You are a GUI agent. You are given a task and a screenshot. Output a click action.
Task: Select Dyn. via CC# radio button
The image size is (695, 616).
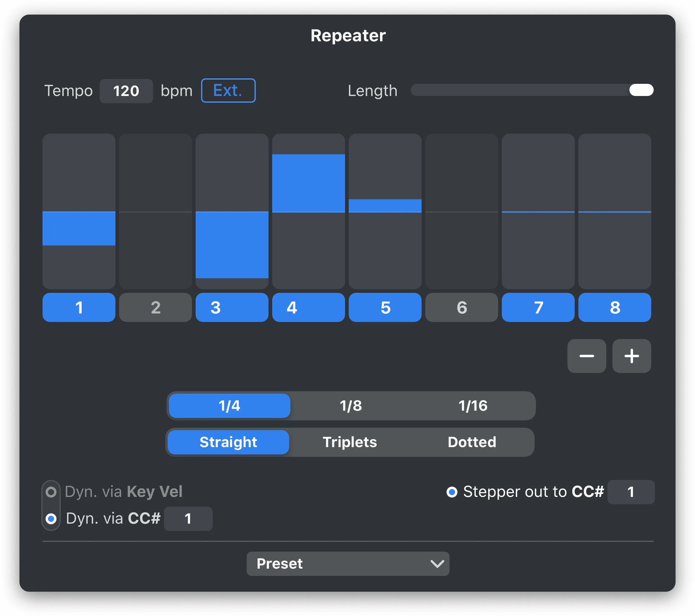[x=51, y=518]
